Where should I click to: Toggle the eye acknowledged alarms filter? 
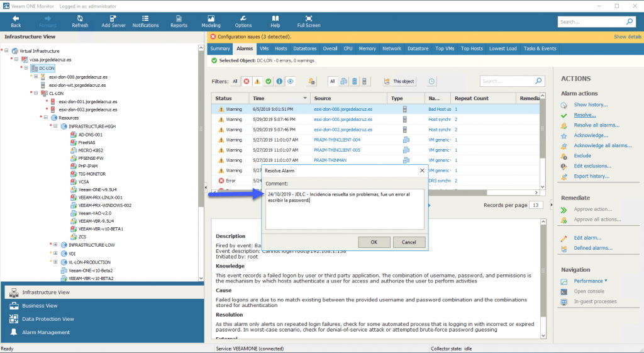point(291,81)
